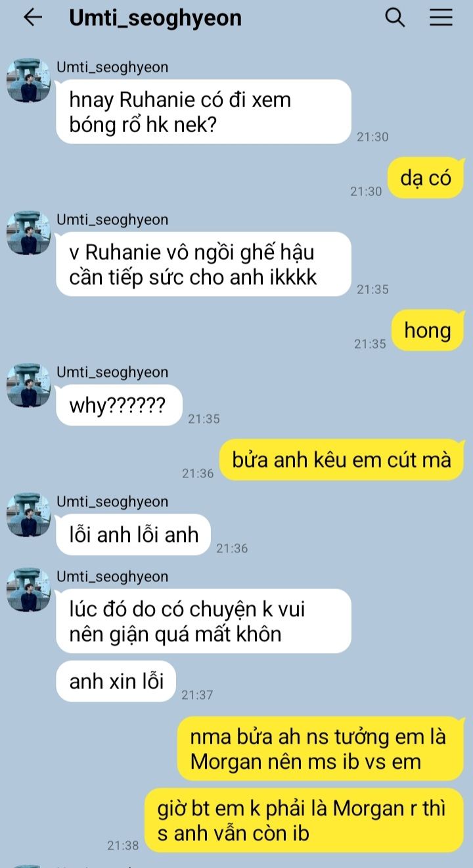
Task: Select the yellow 'hong' message bubble
Action: point(428,330)
